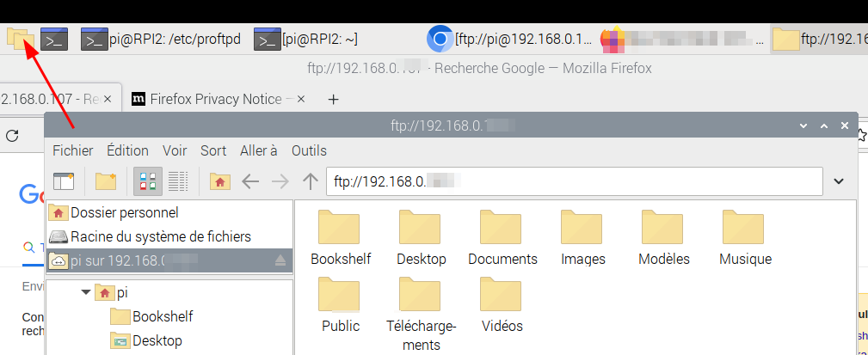
Task: Switch to icon view mode
Action: click(147, 181)
